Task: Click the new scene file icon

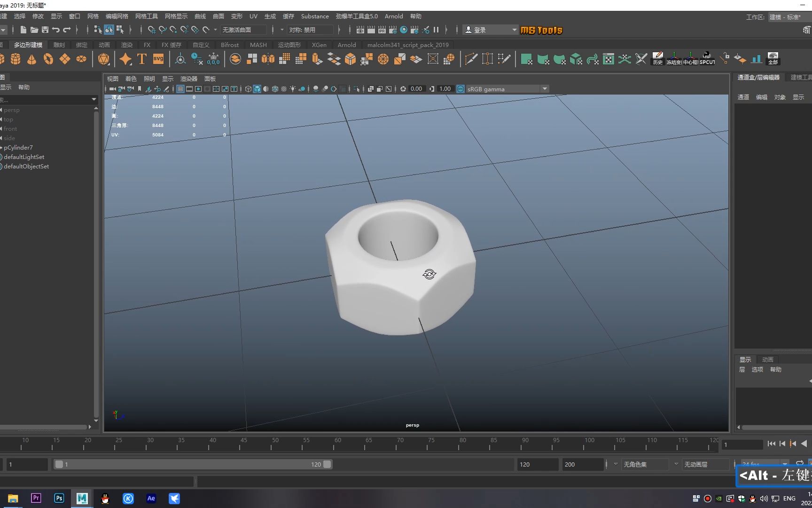Action: coord(23,30)
